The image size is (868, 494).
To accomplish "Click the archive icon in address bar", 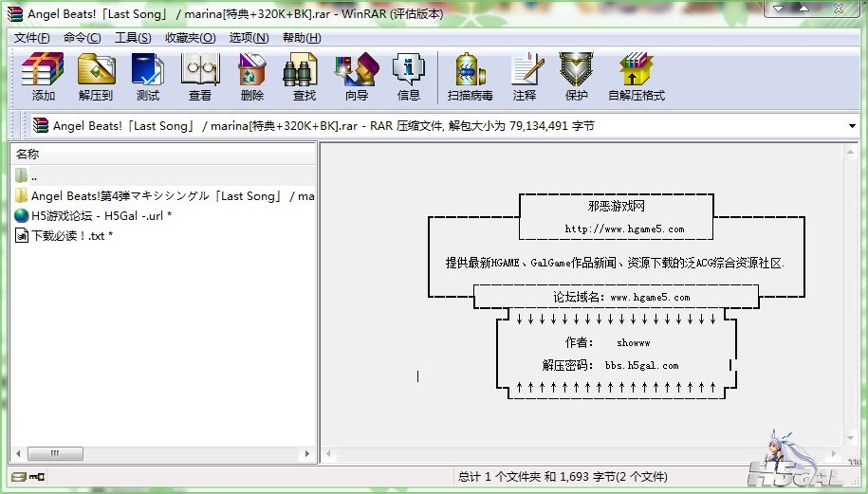I will [x=40, y=125].
